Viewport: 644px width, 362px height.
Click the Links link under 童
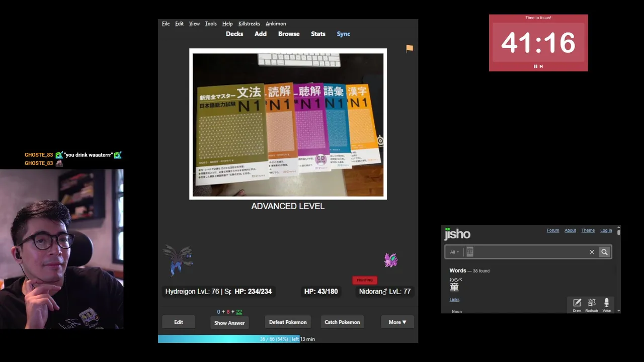pos(454,300)
